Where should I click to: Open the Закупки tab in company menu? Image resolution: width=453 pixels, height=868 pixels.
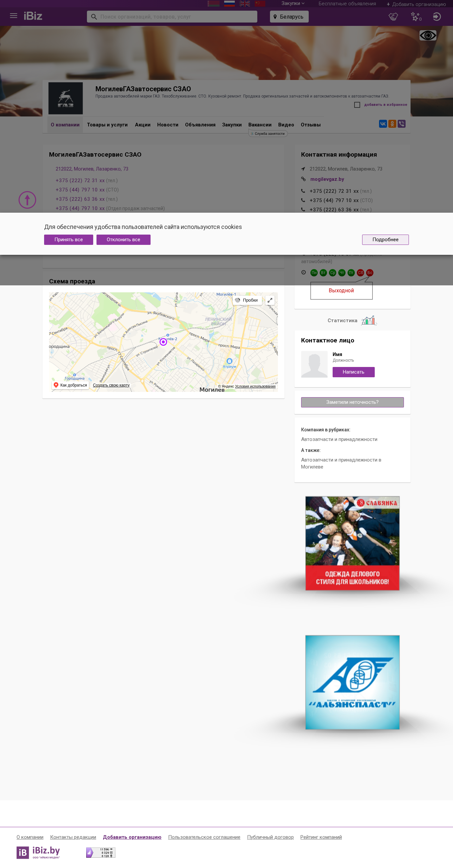coord(232,125)
